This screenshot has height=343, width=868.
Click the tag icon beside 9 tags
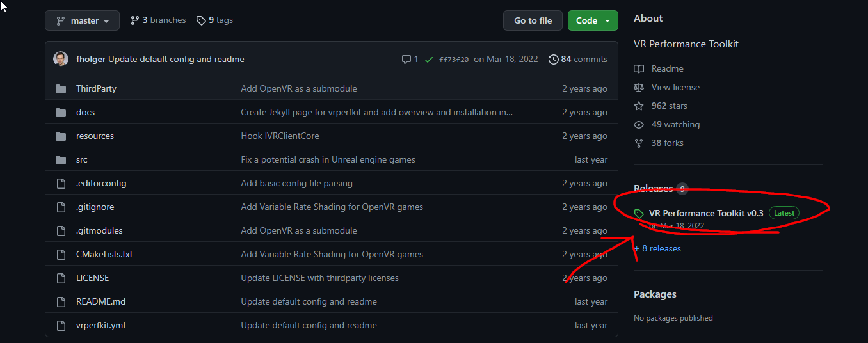(x=201, y=20)
